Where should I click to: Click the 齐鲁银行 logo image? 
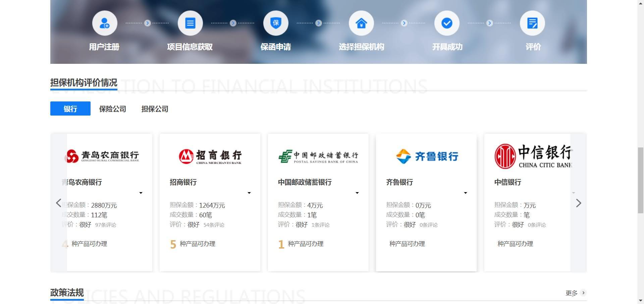point(427,156)
